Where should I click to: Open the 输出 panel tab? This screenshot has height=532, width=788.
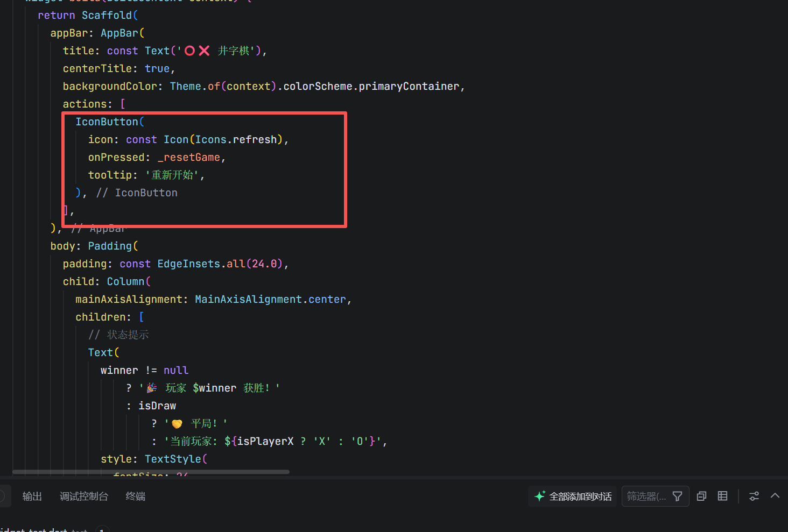point(32,496)
